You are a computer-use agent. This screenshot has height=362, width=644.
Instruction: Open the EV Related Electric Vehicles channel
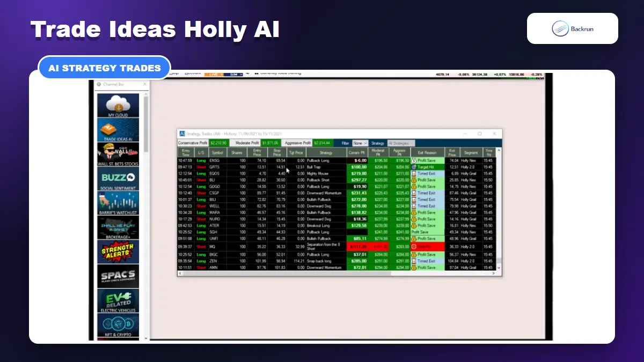coord(118,301)
